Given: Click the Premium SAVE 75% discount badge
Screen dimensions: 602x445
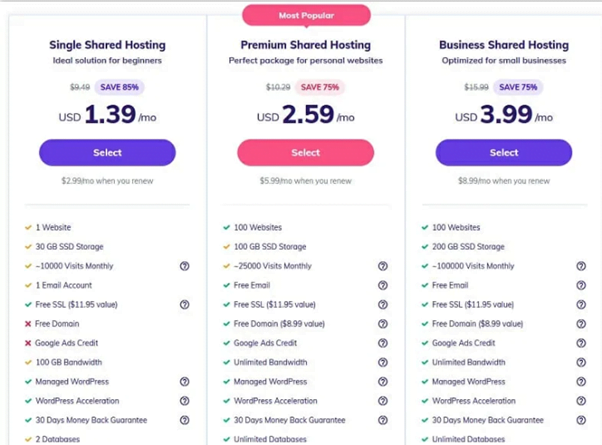Looking at the screenshot, I should (x=320, y=87).
